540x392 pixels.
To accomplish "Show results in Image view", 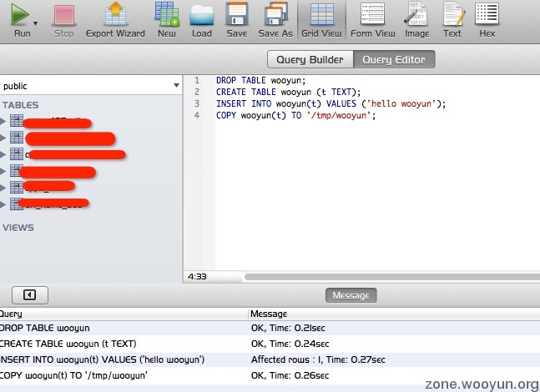I will (417, 15).
